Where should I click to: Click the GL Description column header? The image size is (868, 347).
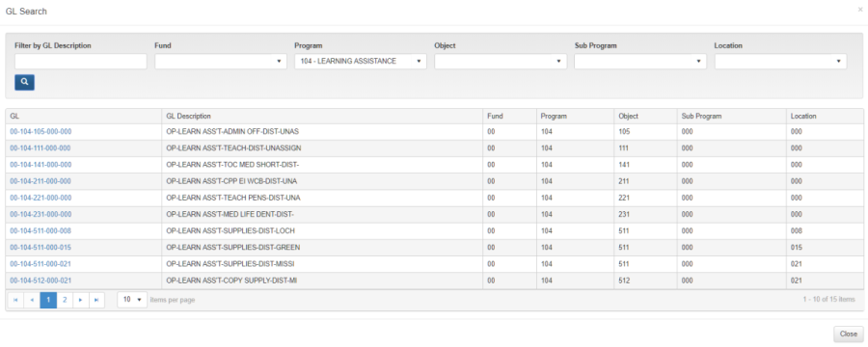pos(322,117)
